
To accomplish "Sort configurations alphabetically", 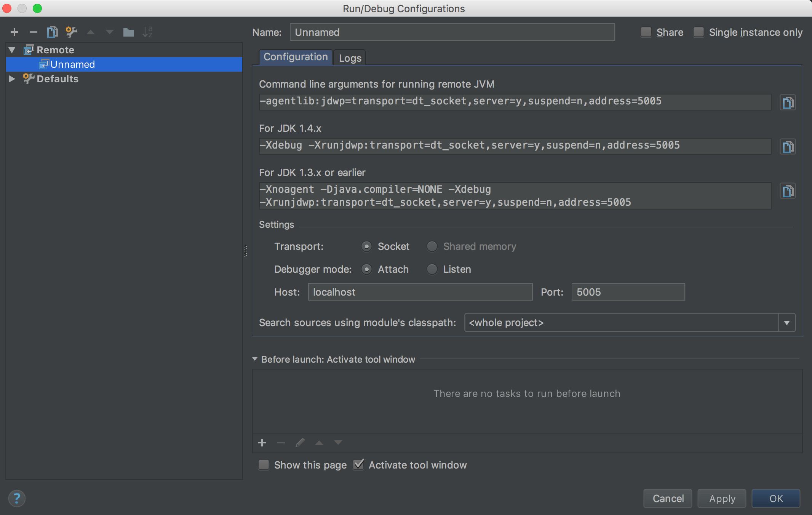I will [148, 32].
